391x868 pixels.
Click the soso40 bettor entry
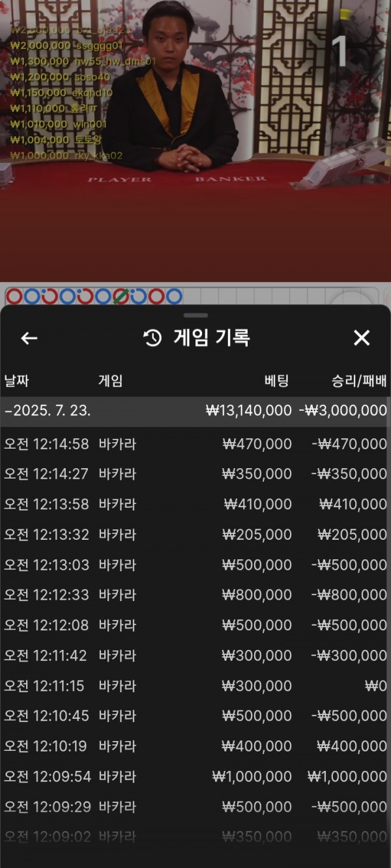pyautogui.click(x=61, y=77)
